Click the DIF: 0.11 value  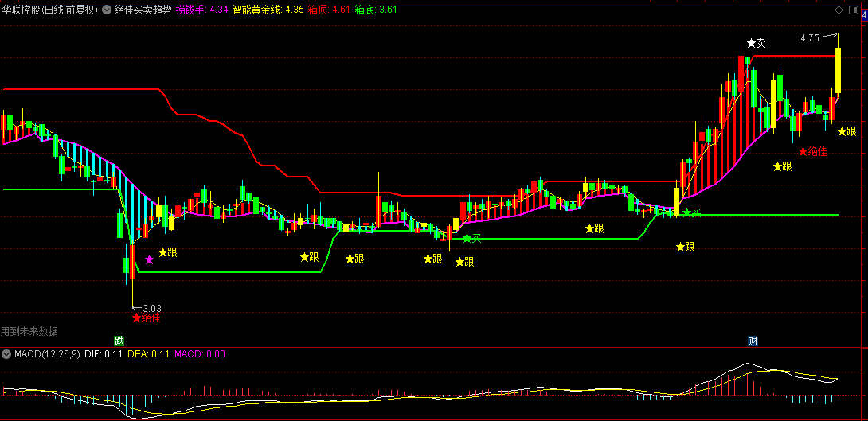tap(104, 354)
